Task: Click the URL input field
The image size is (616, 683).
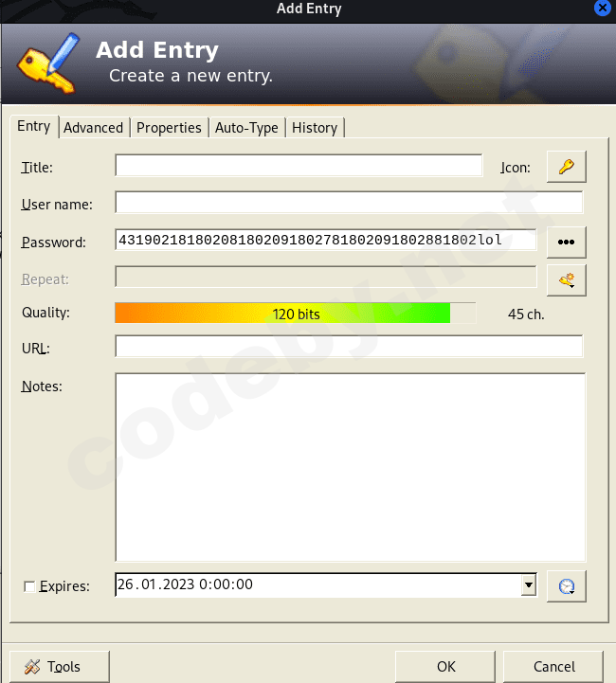Action: [x=349, y=347]
